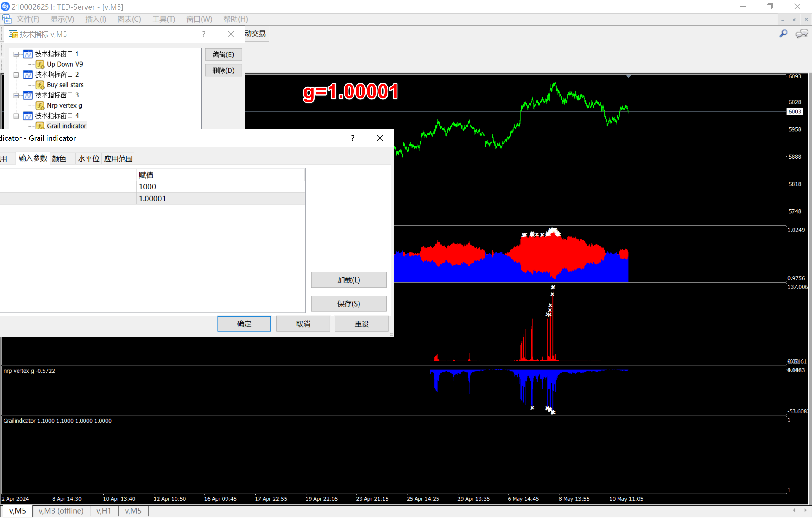The height and width of the screenshot is (518, 812).
Task: Select the Grail indicator tree item
Action: click(66, 126)
